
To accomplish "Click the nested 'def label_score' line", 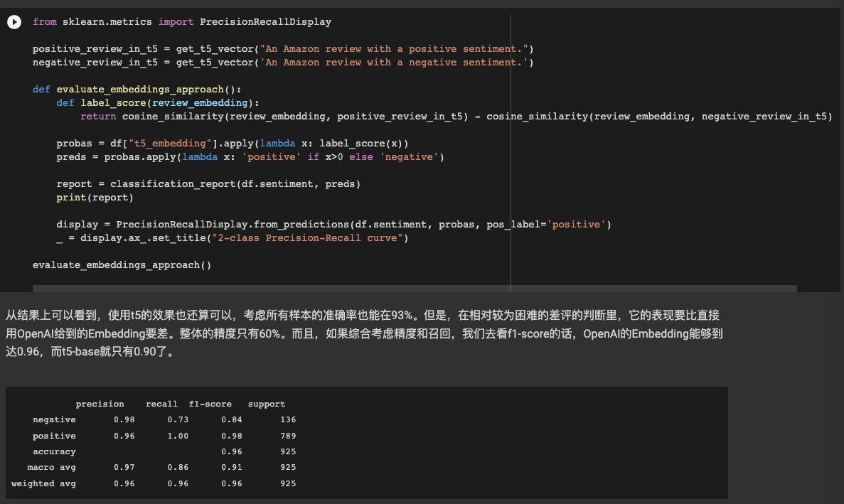I will (158, 103).
